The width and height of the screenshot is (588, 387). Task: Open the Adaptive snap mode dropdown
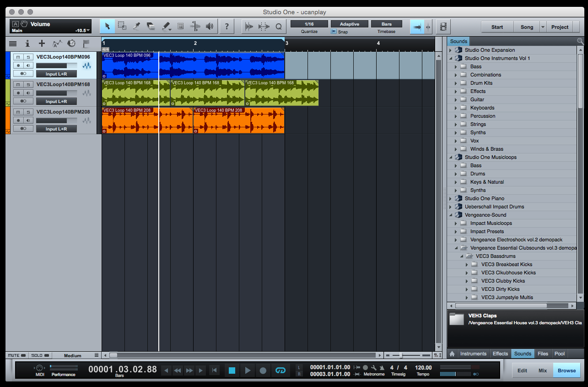(349, 24)
